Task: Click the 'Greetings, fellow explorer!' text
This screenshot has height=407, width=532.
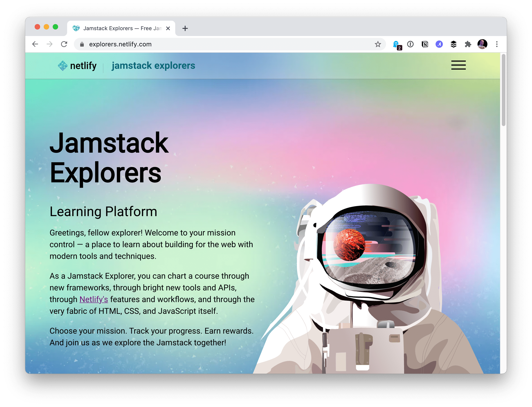Action: (x=96, y=233)
